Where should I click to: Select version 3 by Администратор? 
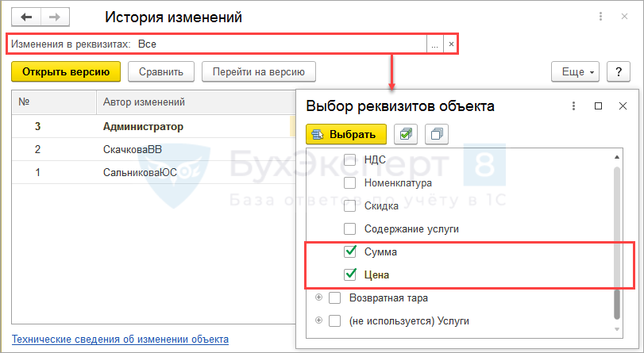coord(153,126)
